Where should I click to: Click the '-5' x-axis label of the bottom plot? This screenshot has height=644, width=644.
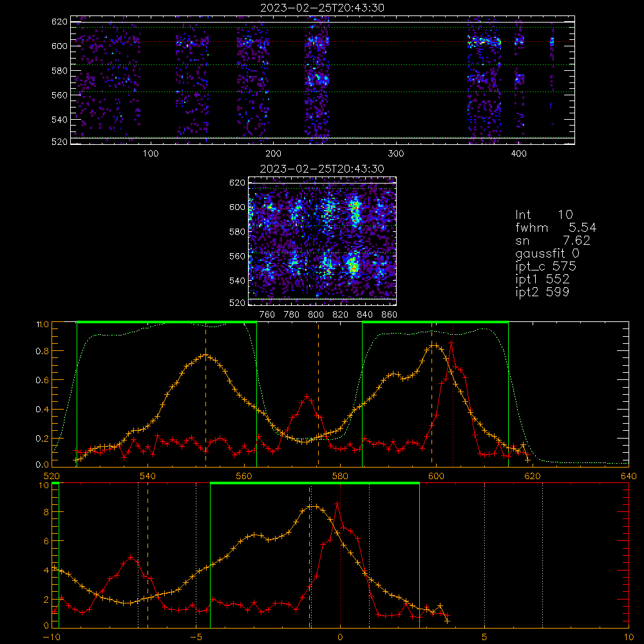click(196, 638)
